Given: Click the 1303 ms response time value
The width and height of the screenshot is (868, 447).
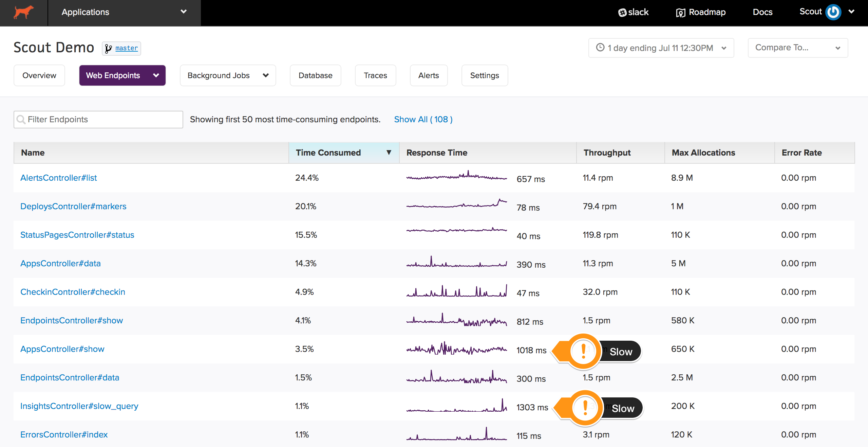Looking at the screenshot, I should click(532, 408).
